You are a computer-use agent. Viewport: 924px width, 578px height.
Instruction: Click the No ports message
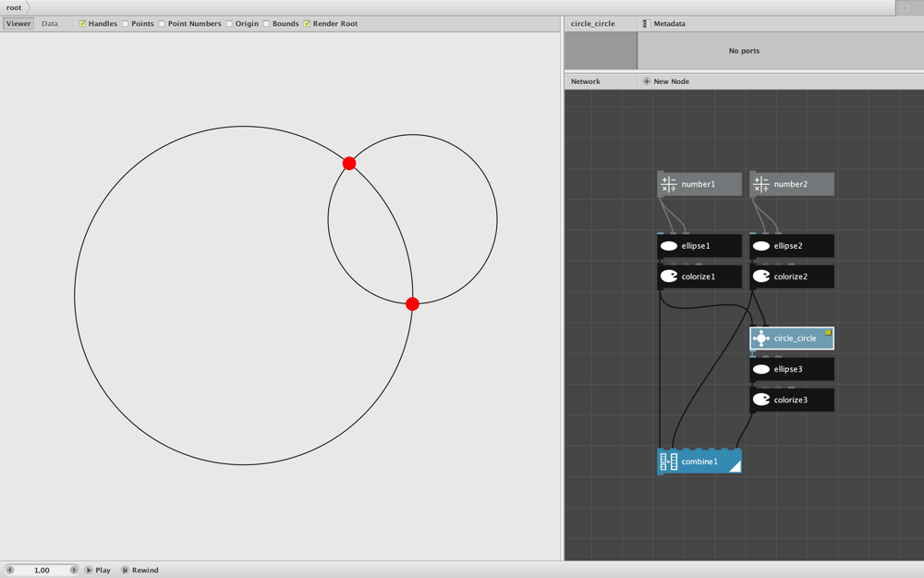click(x=744, y=51)
